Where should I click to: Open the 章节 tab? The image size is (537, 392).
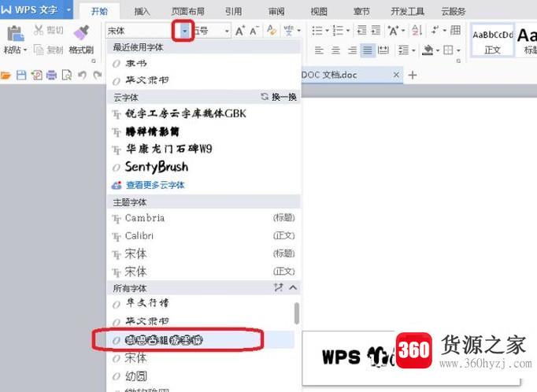click(361, 11)
